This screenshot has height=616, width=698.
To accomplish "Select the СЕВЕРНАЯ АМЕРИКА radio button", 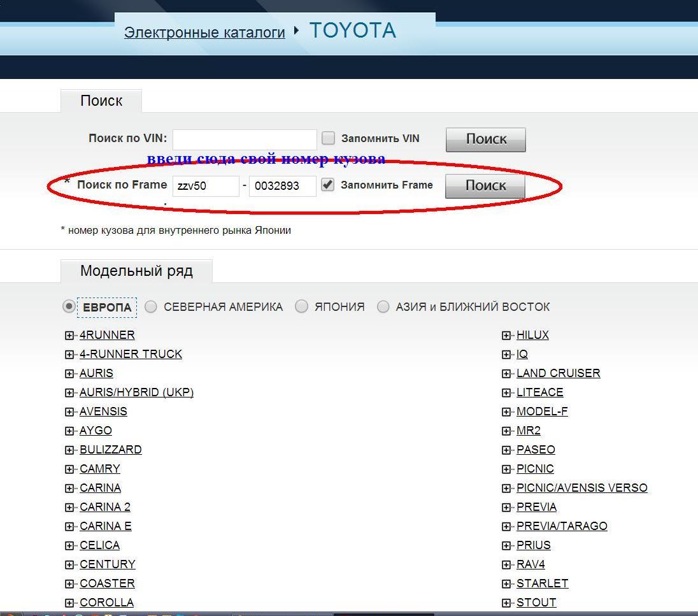I will 151,306.
